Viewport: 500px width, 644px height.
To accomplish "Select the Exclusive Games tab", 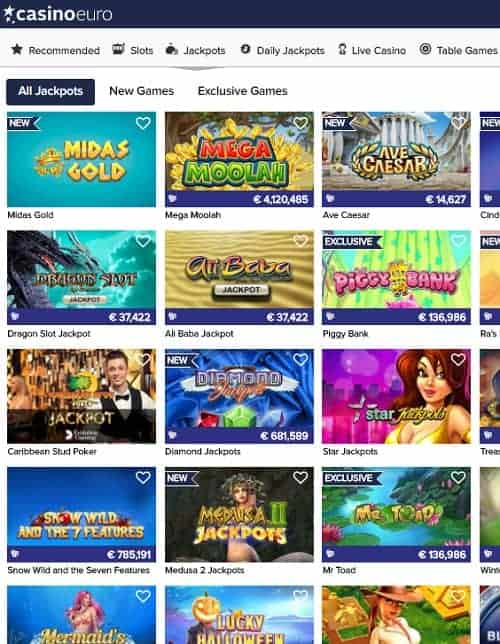I will (242, 91).
